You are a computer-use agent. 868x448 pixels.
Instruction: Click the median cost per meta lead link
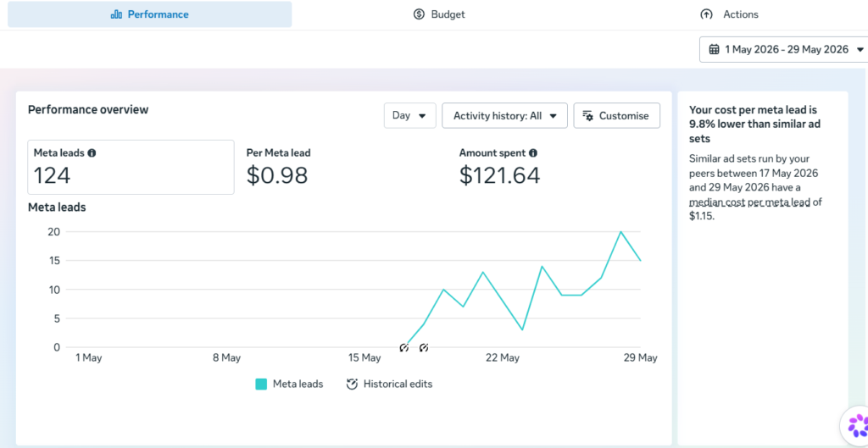(x=749, y=202)
